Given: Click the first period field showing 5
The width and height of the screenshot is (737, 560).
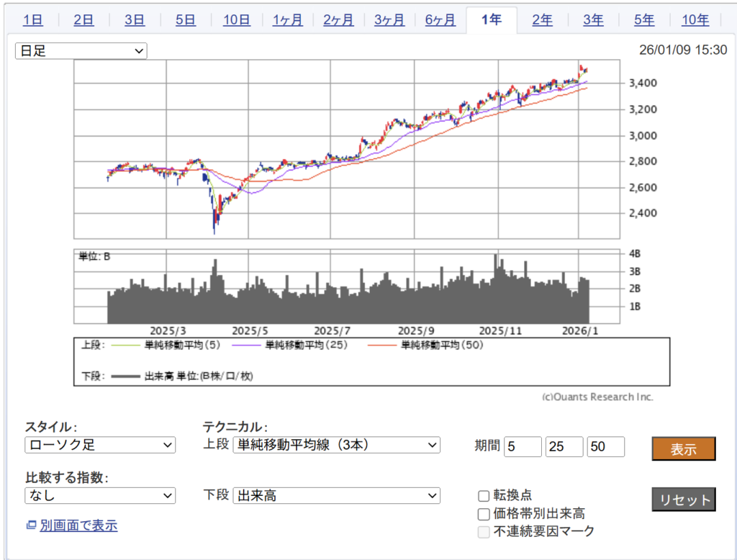Looking at the screenshot, I should pyautogui.click(x=523, y=446).
